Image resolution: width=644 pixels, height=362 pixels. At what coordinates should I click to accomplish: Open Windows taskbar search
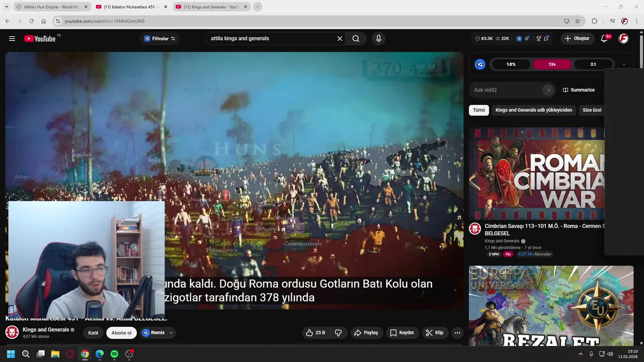coord(26,354)
